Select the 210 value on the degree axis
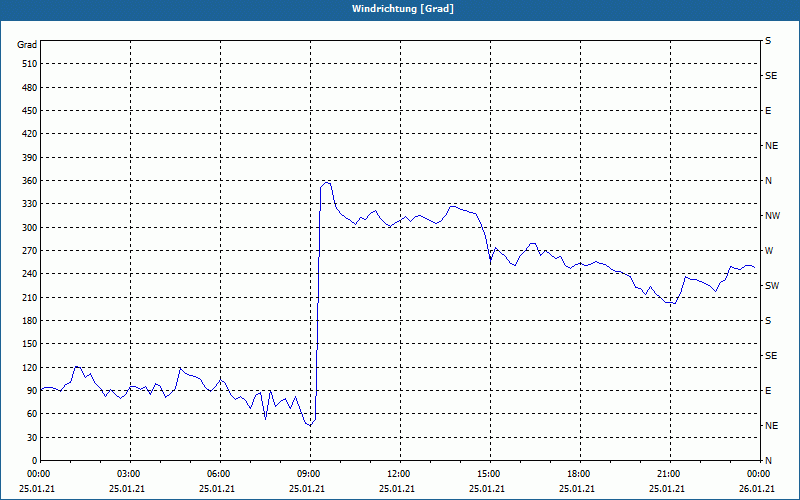 [30, 297]
